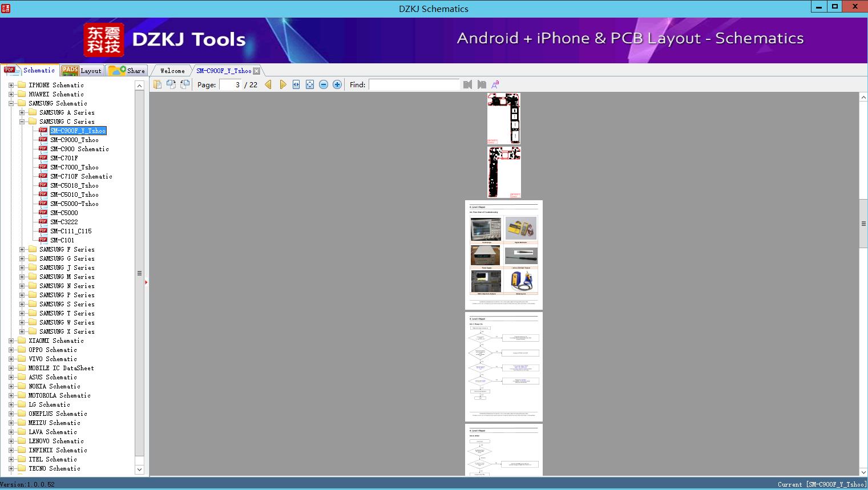Click the page number input field
868x490 pixels.
click(x=231, y=84)
